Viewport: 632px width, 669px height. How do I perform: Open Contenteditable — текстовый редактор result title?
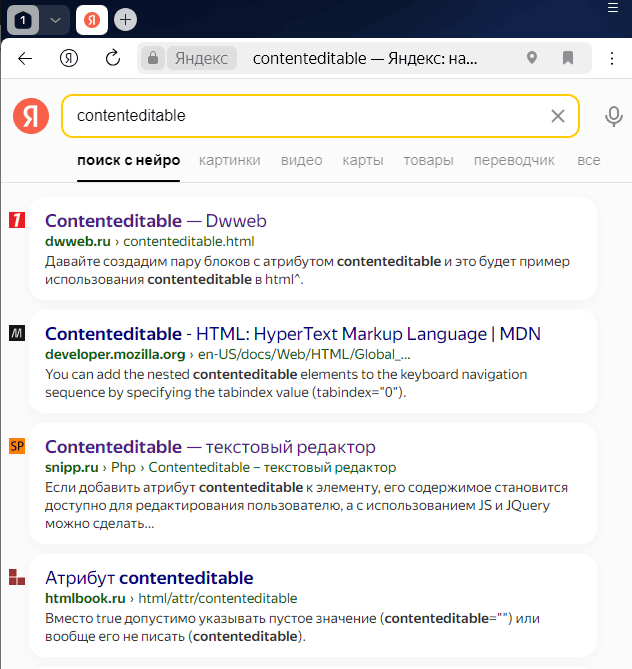click(210, 447)
